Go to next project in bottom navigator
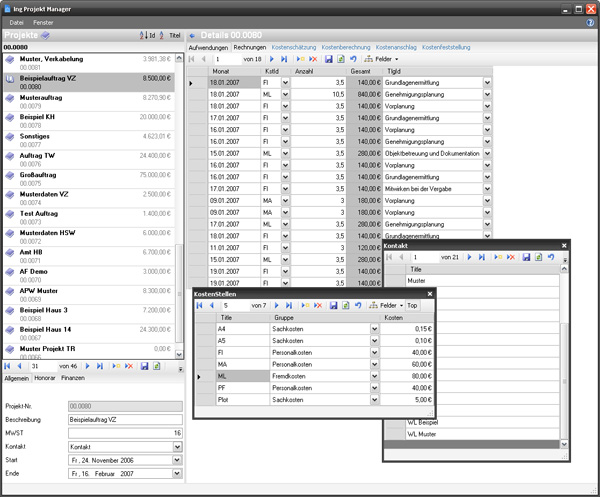600x497 pixels. [x=88, y=366]
